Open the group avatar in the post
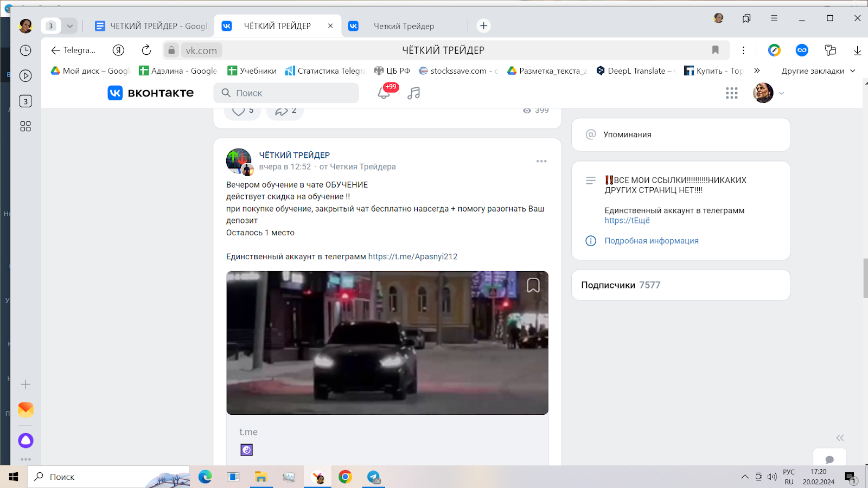This screenshot has height=488, width=868. (239, 161)
